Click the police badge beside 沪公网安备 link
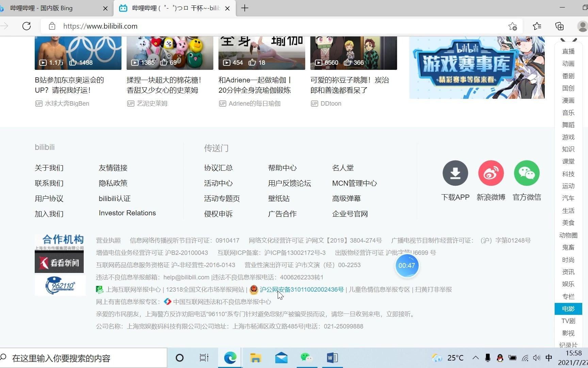The height and width of the screenshot is (368, 588). [254, 290]
